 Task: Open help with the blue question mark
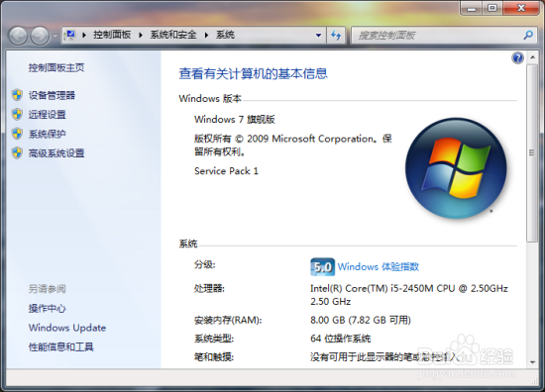tap(517, 57)
